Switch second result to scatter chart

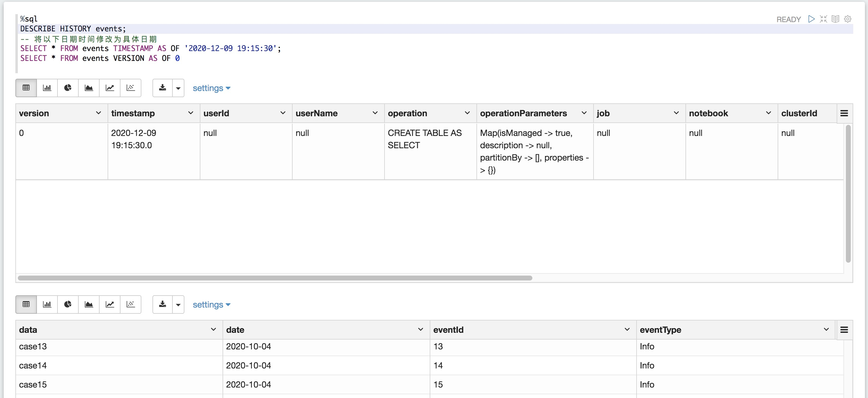tap(130, 304)
